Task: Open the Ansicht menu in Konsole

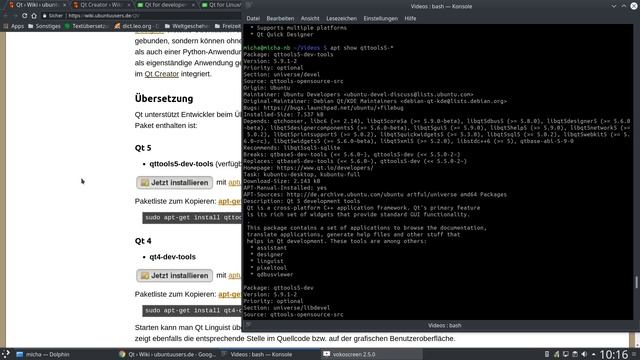Action: 310,18
